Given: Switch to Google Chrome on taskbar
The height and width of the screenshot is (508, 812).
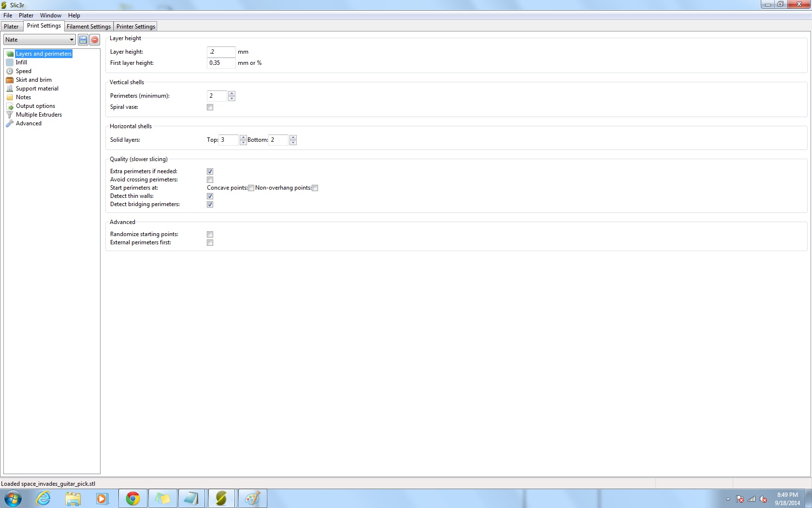Looking at the screenshot, I should tap(133, 498).
